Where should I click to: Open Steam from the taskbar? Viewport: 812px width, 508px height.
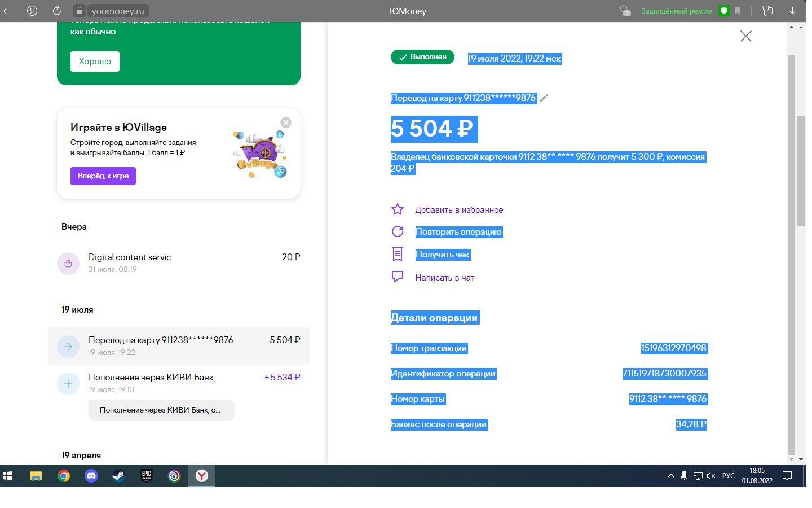[x=119, y=476]
